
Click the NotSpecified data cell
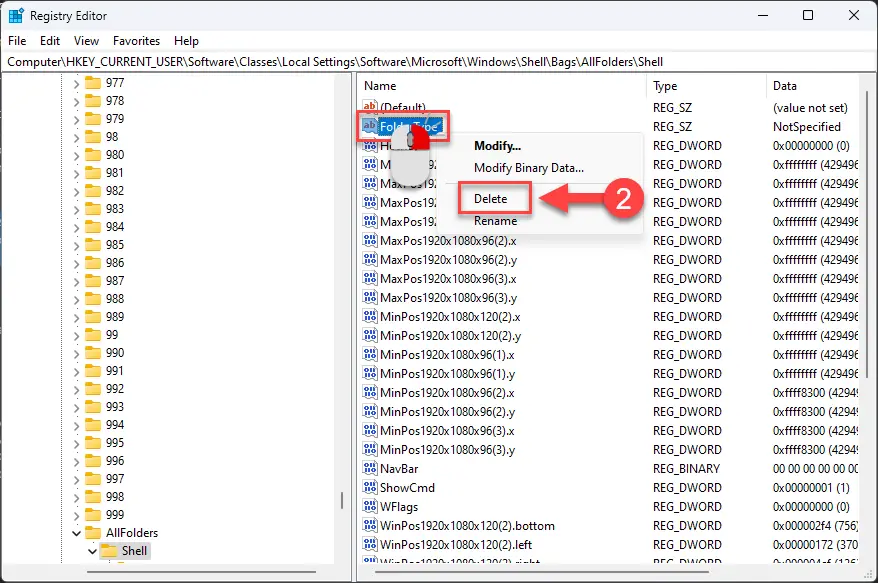point(807,127)
